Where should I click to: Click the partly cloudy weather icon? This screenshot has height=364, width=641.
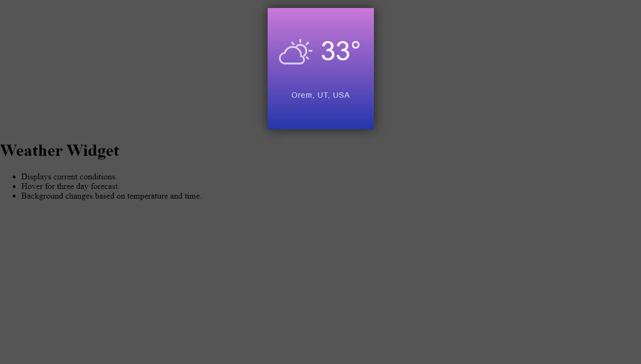tap(295, 52)
